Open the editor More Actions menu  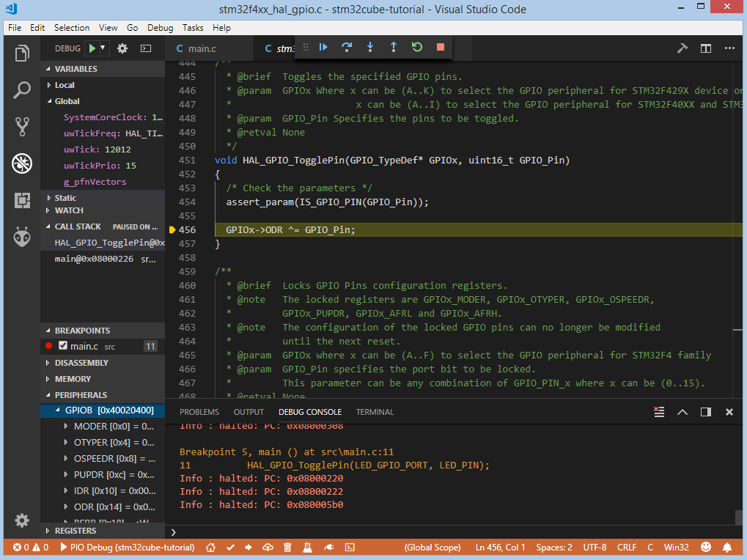click(729, 48)
